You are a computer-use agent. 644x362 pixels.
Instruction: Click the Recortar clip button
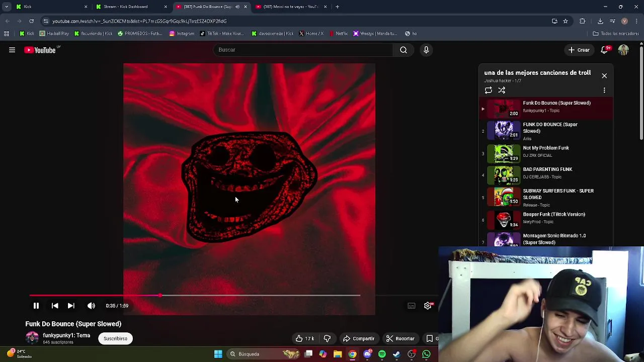(x=400, y=339)
